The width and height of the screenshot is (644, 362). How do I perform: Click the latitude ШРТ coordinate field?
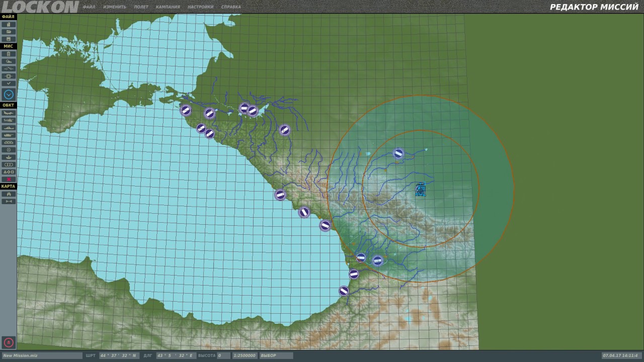119,355
